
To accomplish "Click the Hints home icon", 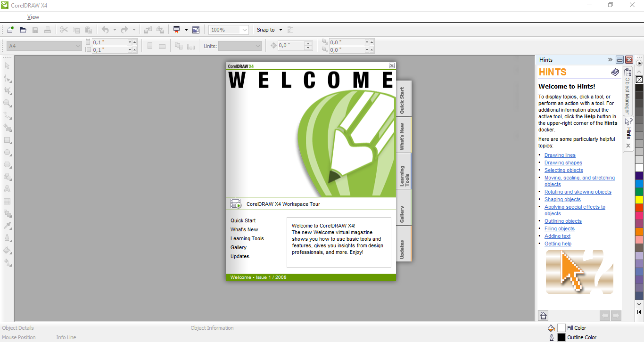I will pos(543,316).
